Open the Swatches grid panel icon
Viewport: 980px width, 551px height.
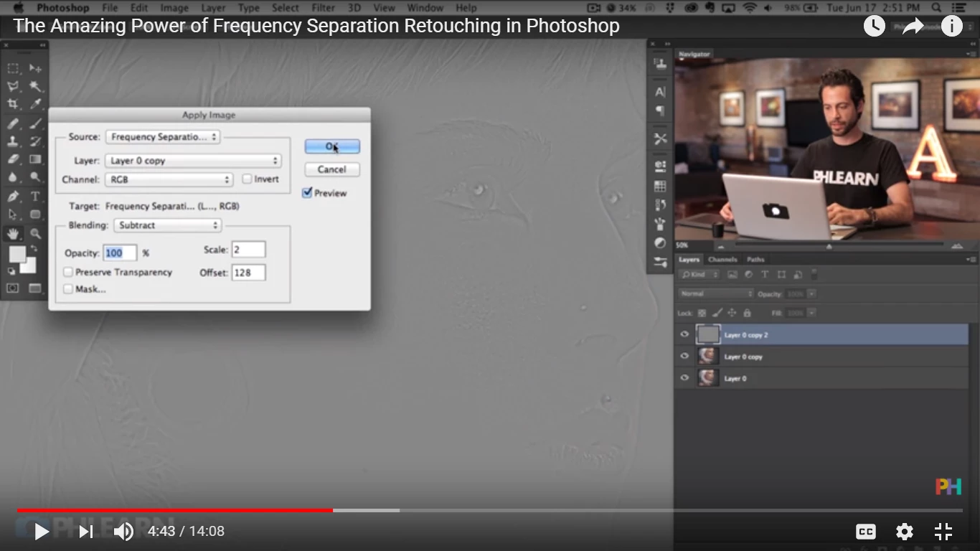pyautogui.click(x=660, y=187)
